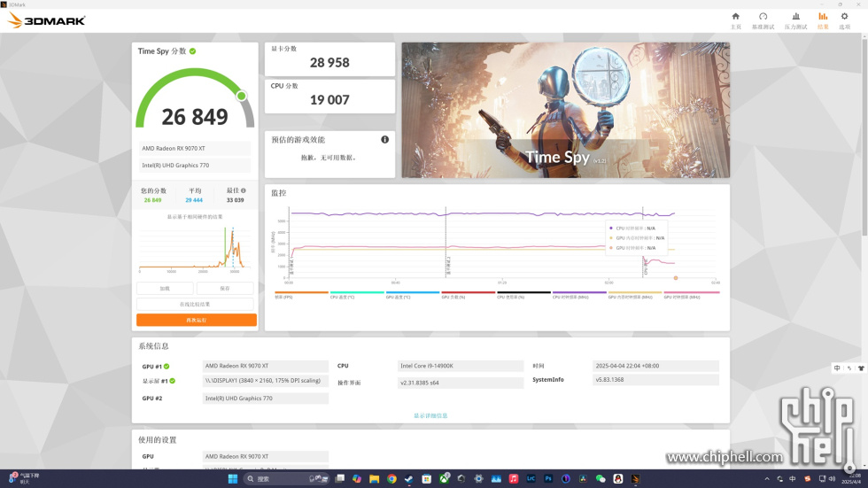The image size is (868, 488).
Task: Open the Results tab icon
Action: click(x=823, y=17)
